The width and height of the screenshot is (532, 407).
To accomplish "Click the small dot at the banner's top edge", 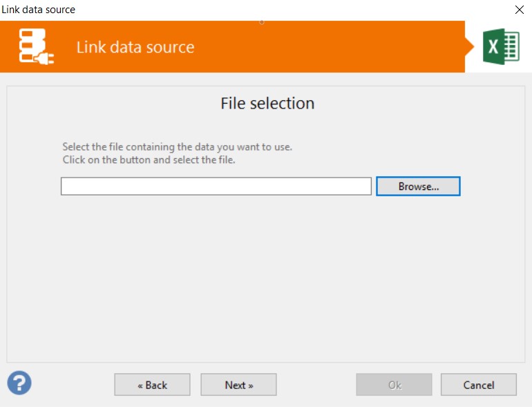I will [262, 22].
